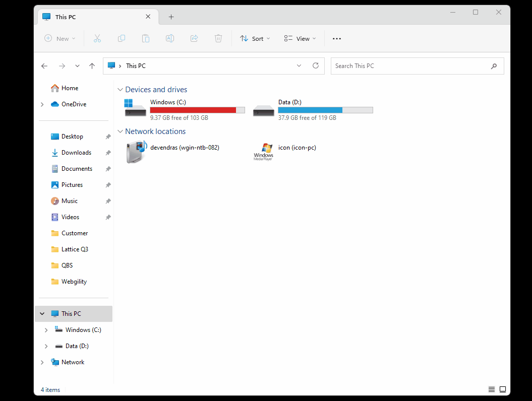Click the Rename icon in toolbar
This screenshot has height=401, width=532.
coord(170,38)
